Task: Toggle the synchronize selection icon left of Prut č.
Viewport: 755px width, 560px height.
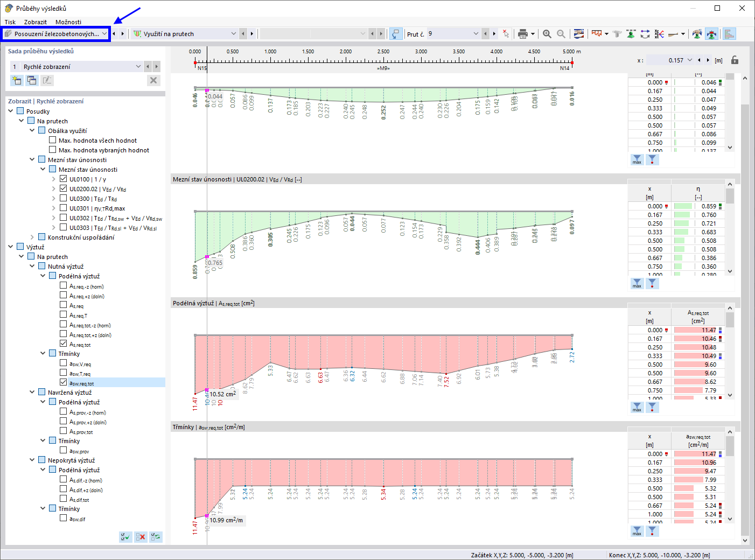Action: point(395,34)
